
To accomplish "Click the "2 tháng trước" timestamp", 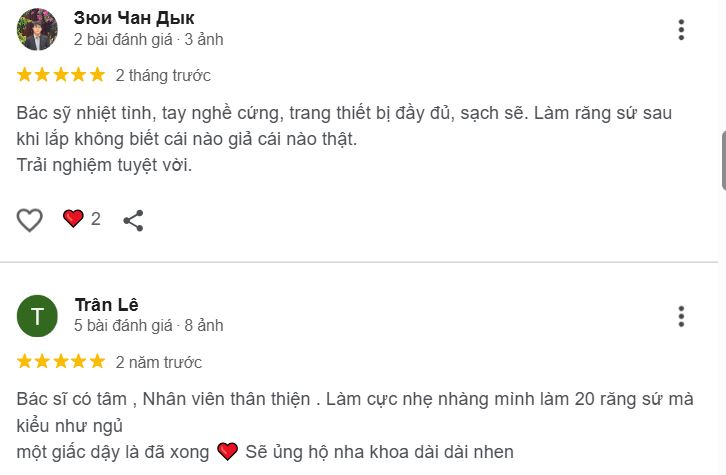I will click(163, 76).
